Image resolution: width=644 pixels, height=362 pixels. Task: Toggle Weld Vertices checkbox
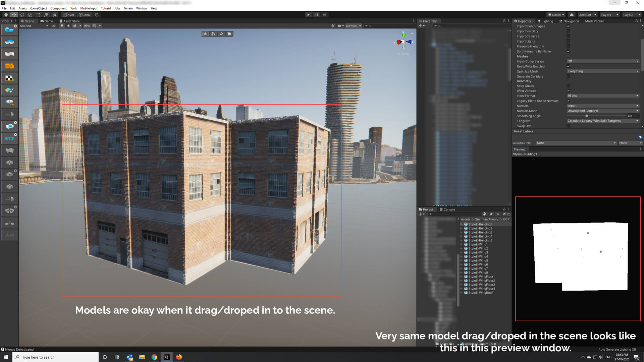[x=568, y=91]
